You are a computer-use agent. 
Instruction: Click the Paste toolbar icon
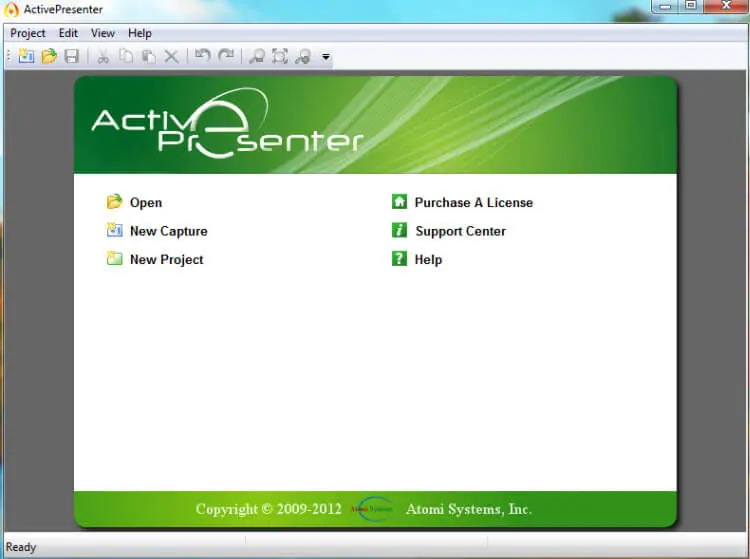pyautogui.click(x=149, y=56)
